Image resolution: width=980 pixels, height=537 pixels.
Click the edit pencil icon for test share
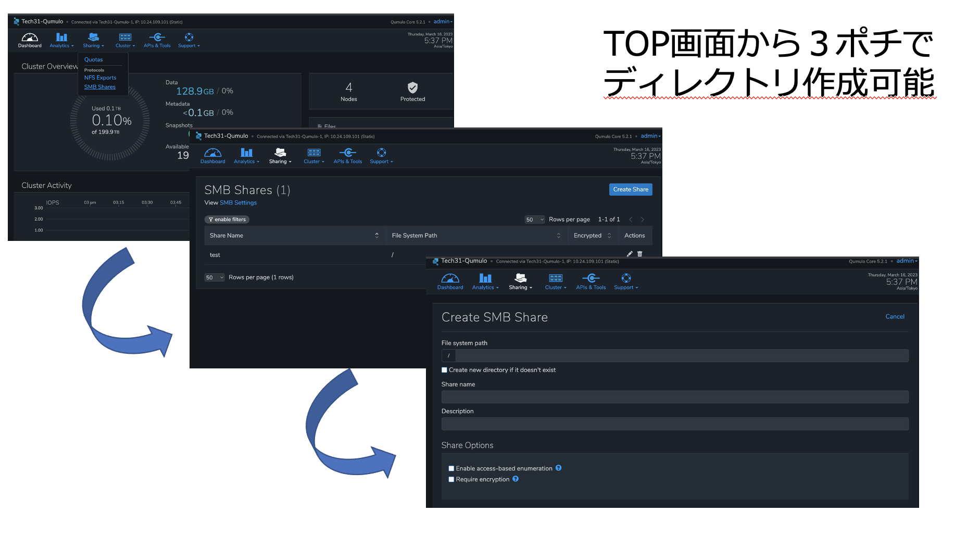coord(630,254)
